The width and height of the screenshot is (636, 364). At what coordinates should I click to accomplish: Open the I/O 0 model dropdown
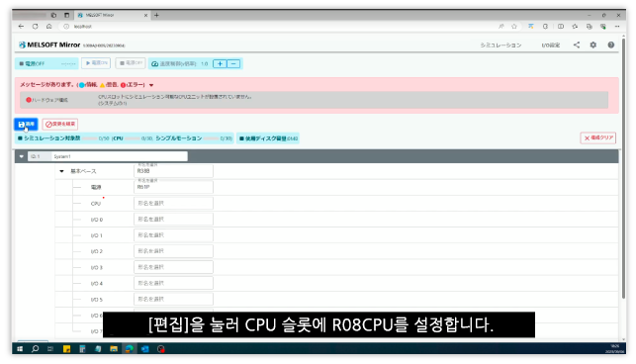pyautogui.click(x=173, y=220)
